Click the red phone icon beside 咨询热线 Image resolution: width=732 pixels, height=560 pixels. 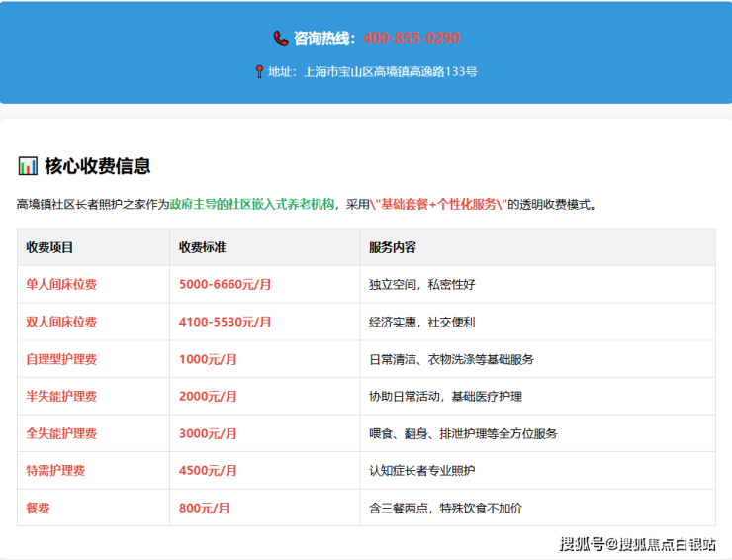pos(281,38)
